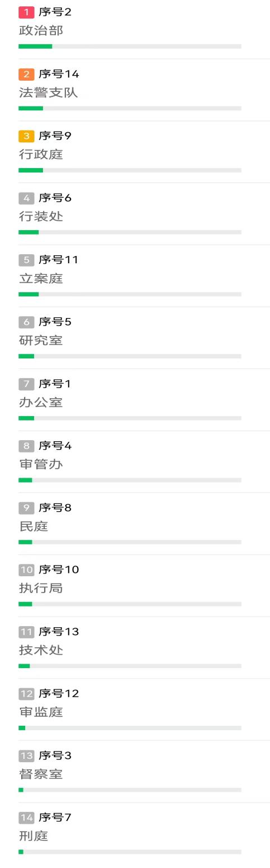Click the 研究室 progress bar
This screenshot has width=270, height=868.
(x=130, y=356)
